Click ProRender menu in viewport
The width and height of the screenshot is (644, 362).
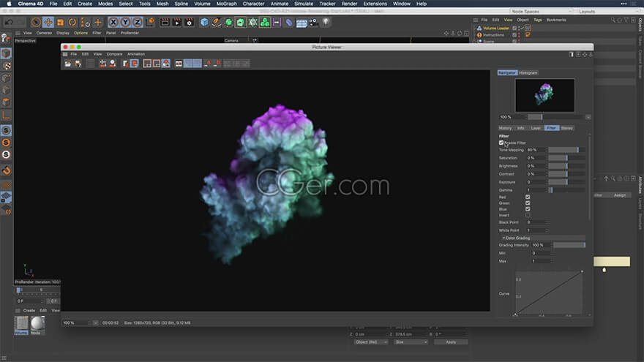tap(130, 33)
